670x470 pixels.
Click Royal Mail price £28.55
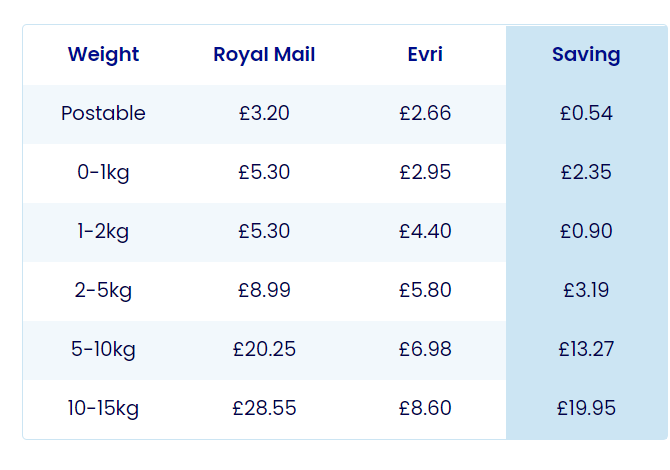coord(264,408)
